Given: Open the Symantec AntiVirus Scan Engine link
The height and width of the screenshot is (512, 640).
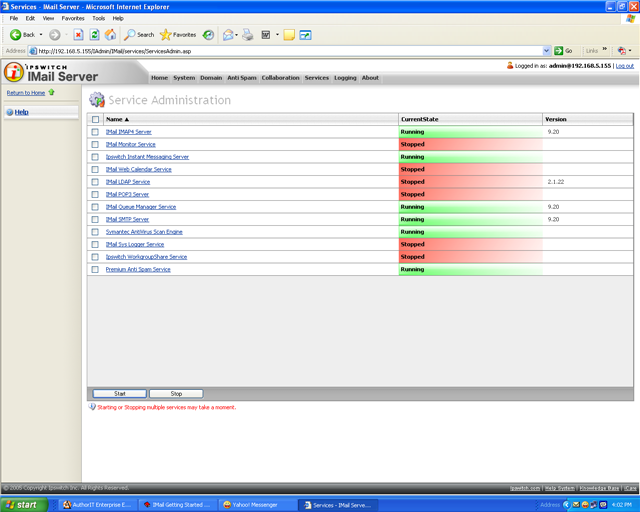Looking at the screenshot, I should click(x=144, y=232).
